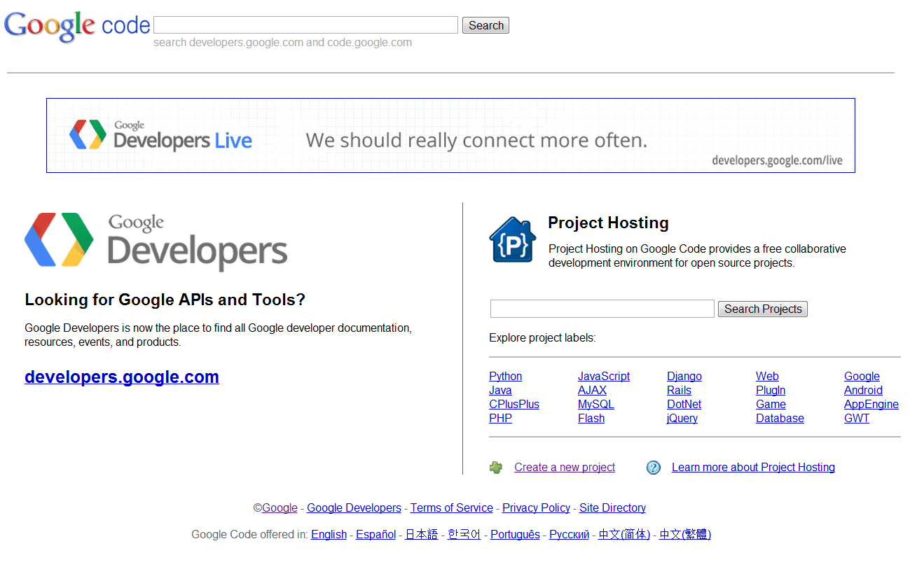Click the ©Google footer link
Screen dimensions: 924x567
(x=280, y=508)
